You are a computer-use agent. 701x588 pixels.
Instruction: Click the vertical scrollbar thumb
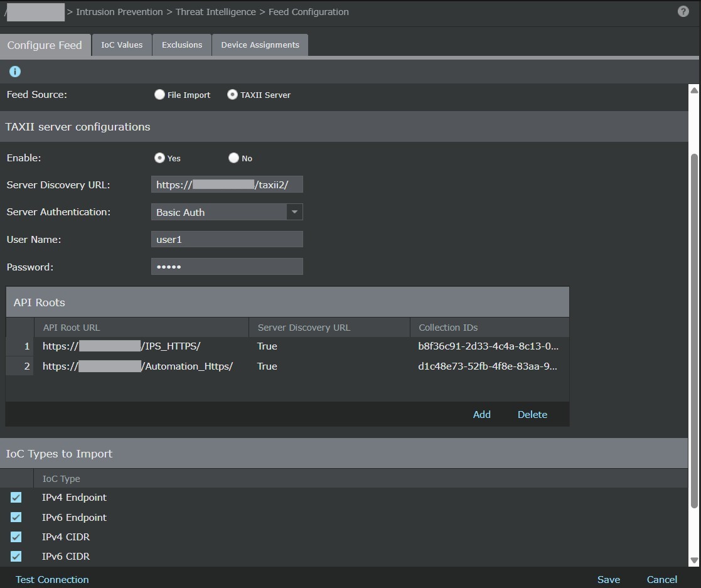[694, 331]
